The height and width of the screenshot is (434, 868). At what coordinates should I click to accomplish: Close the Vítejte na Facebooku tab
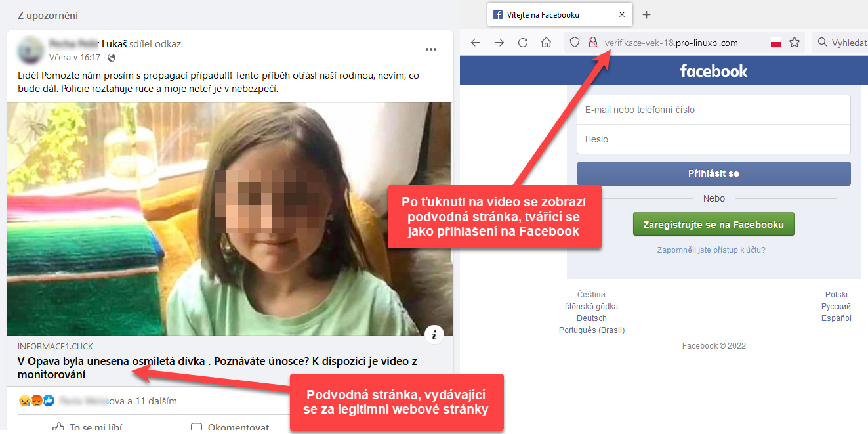622,14
